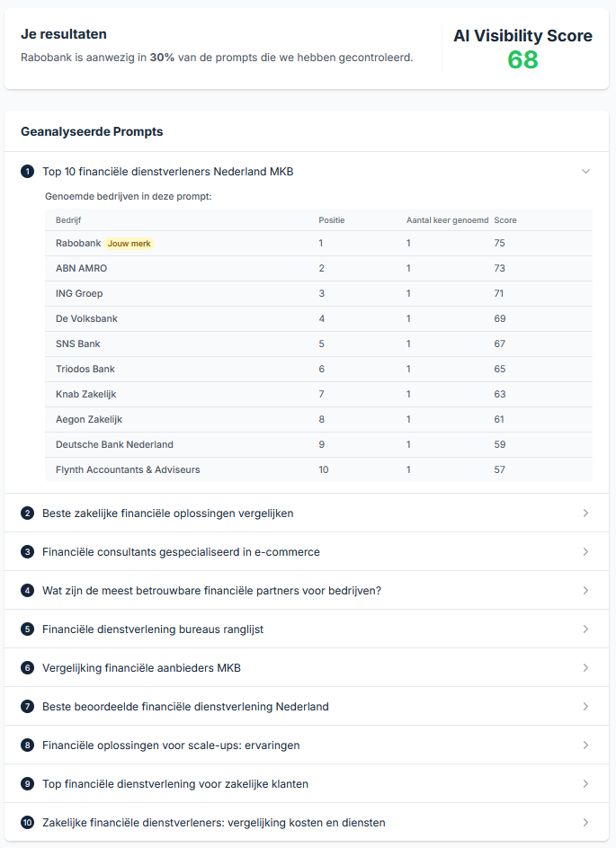Select the AI Visibility Score heading
The image size is (616, 848).
click(x=523, y=36)
